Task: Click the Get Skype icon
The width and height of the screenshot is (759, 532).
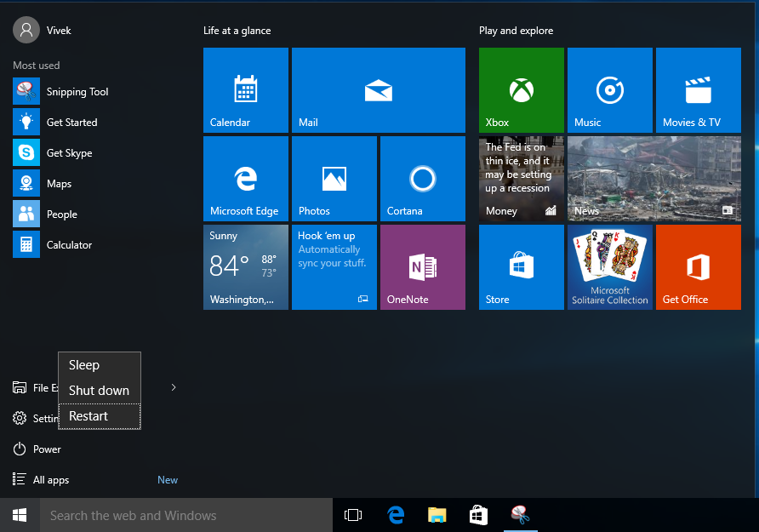Action: [x=26, y=152]
